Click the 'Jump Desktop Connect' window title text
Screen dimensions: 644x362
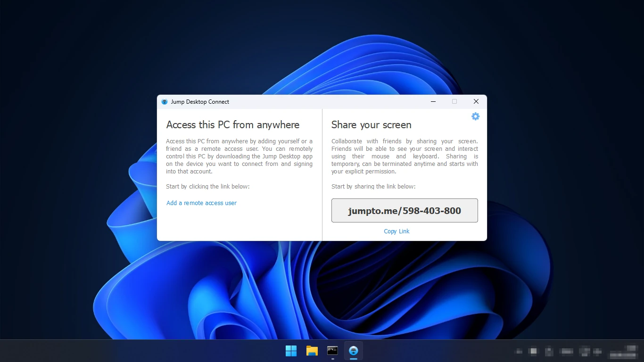pyautogui.click(x=200, y=102)
